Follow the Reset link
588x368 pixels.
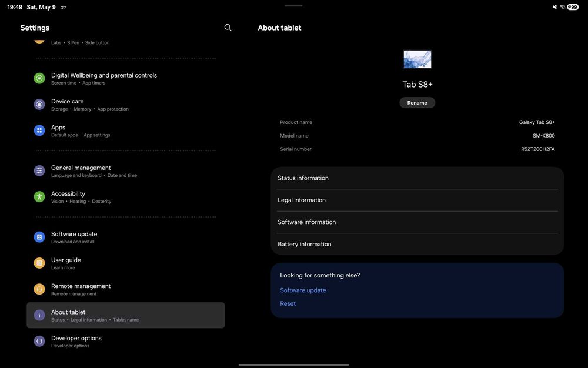click(x=288, y=303)
